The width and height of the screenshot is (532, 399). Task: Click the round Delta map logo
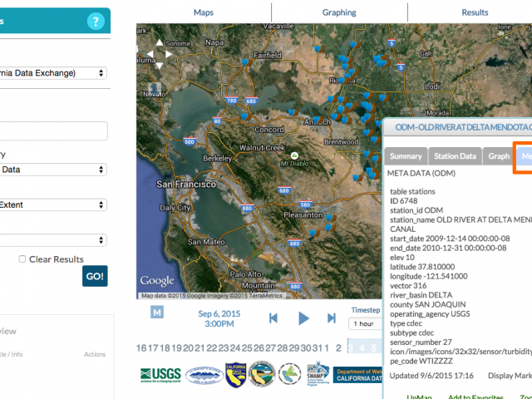[289, 374]
